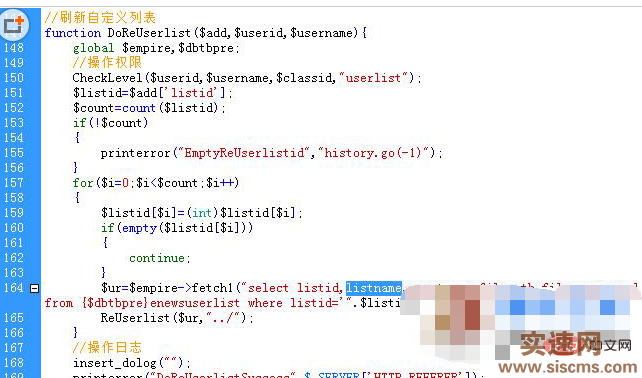Click the 实速网 watermark logo
This screenshot has width=642, height=378.
(560, 344)
